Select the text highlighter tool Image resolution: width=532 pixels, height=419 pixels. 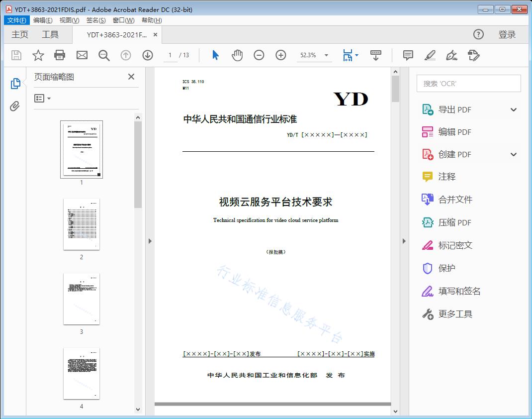[x=430, y=55]
